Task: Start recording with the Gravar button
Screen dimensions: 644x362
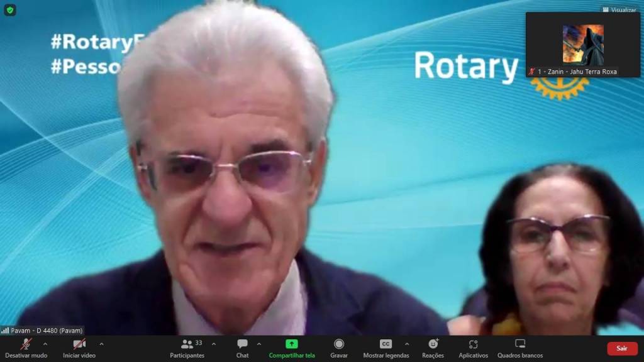Action: 339,348
